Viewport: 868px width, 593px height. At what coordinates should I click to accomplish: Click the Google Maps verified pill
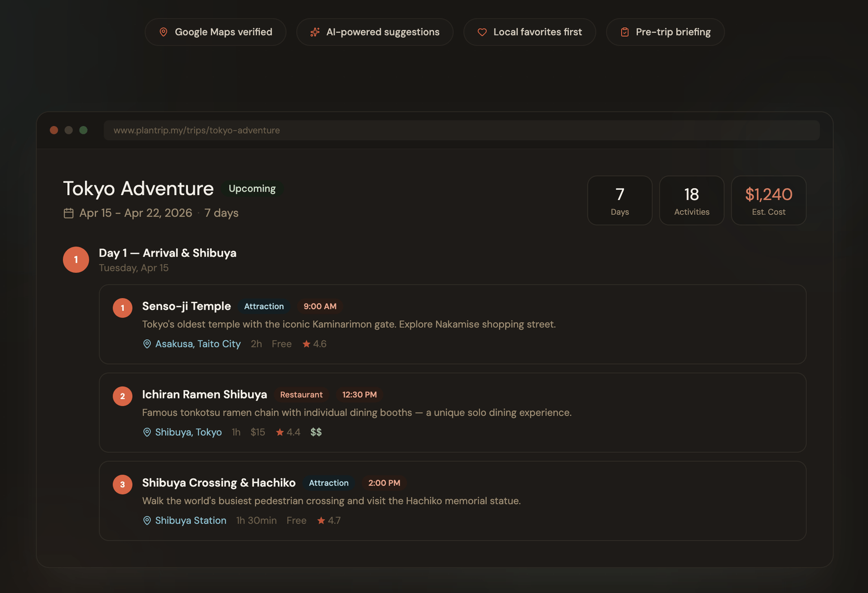pyautogui.click(x=215, y=32)
